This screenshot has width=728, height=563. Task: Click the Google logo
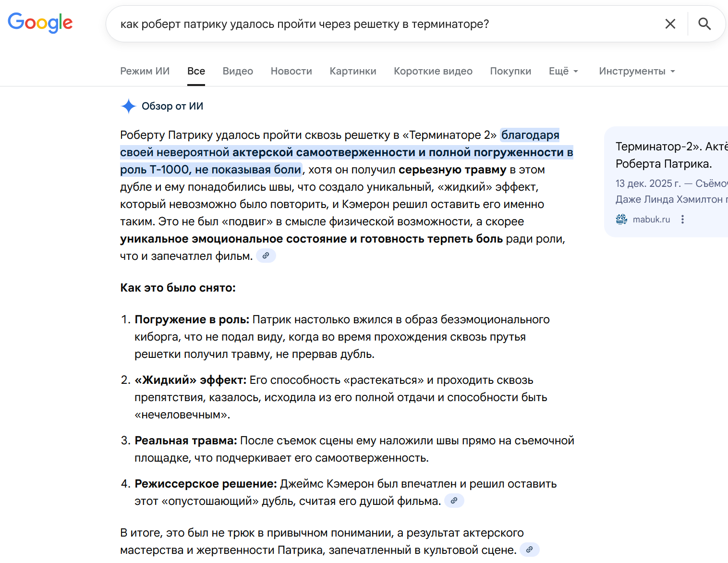40,23
